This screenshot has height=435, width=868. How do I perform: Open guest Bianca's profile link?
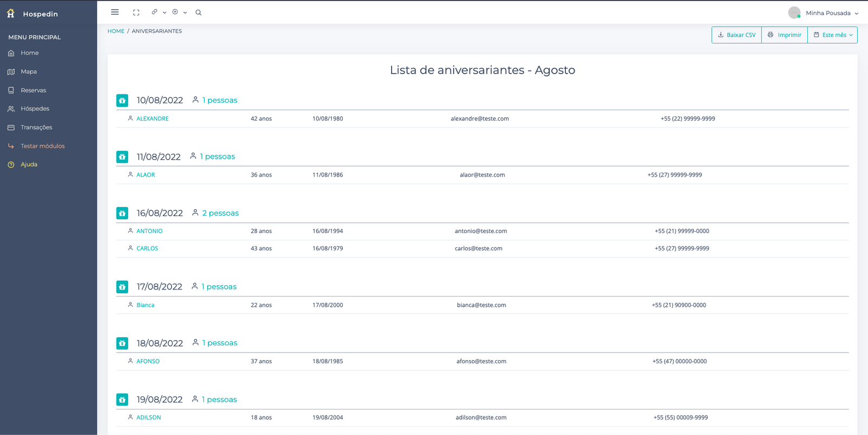(145, 305)
